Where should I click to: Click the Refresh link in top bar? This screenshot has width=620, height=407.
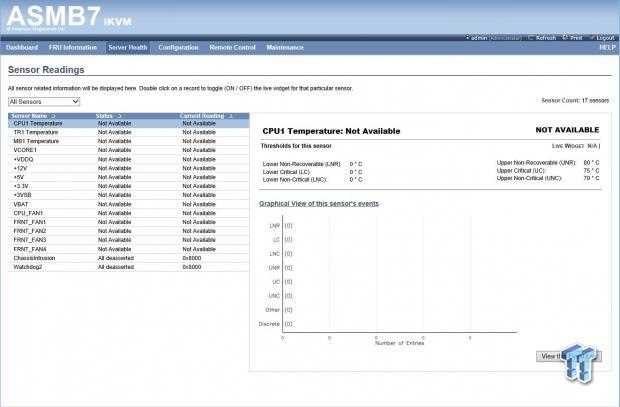click(546, 38)
